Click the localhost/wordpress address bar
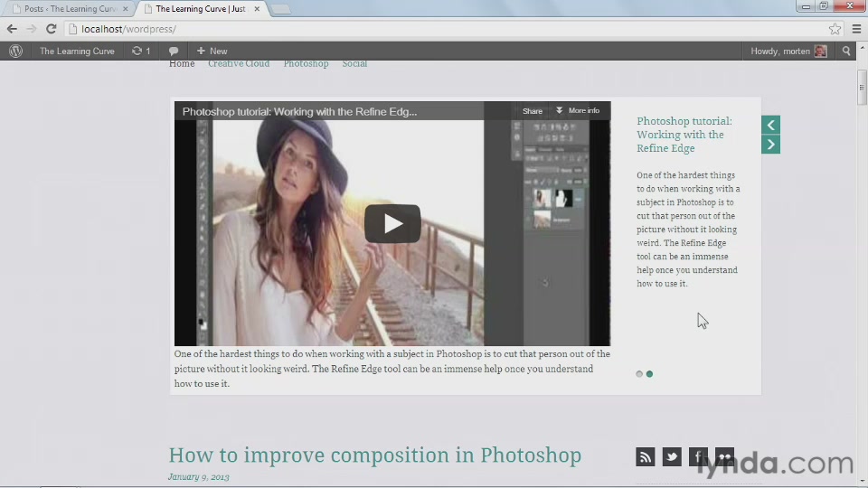The width and height of the screenshot is (868, 488). (448, 29)
